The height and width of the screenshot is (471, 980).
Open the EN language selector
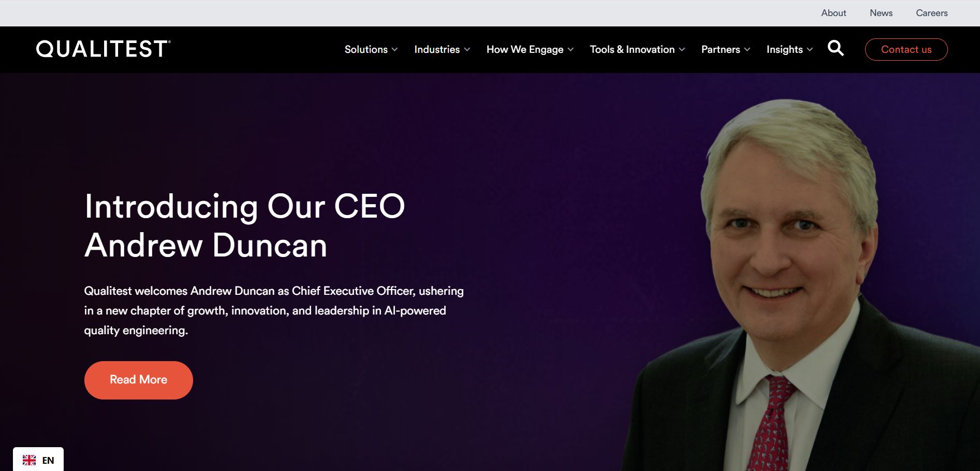pyautogui.click(x=38, y=460)
